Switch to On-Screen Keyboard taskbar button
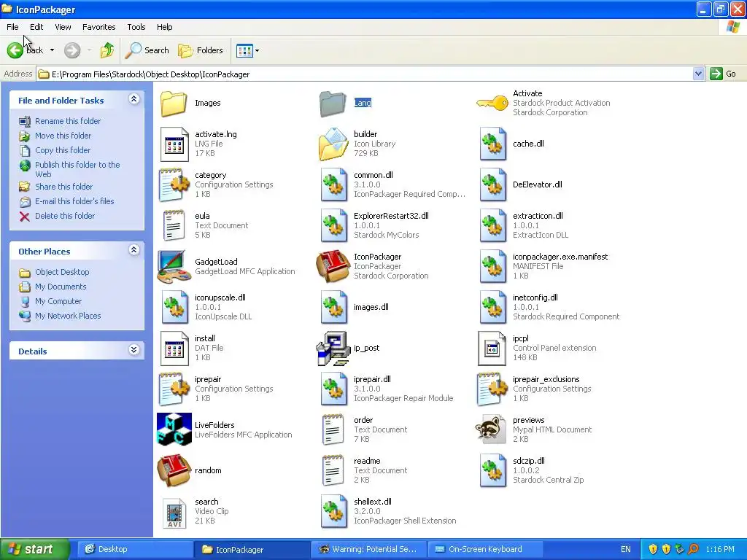The height and width of the screenshot is (560, 747). click(x=485, y=549)
